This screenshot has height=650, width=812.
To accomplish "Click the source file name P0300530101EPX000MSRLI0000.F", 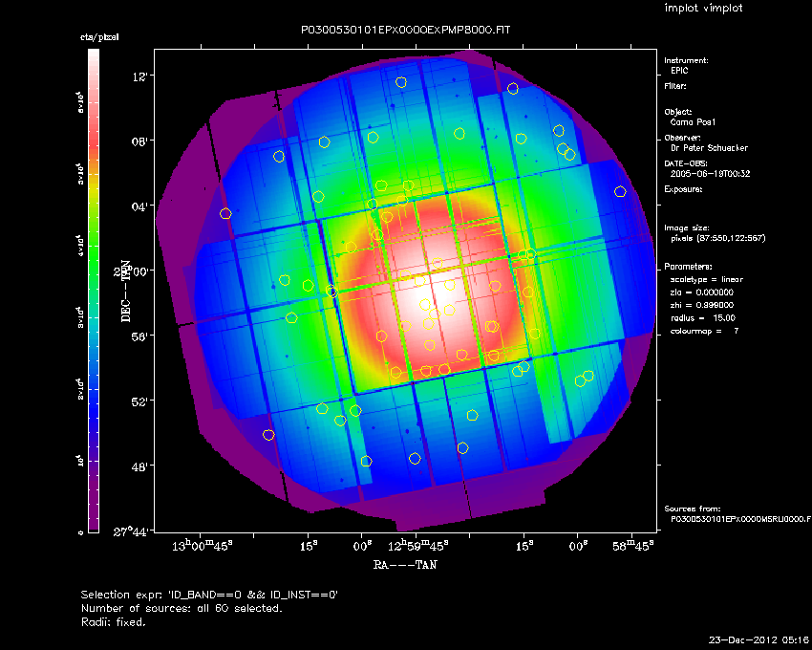I will tap(740, 519).
